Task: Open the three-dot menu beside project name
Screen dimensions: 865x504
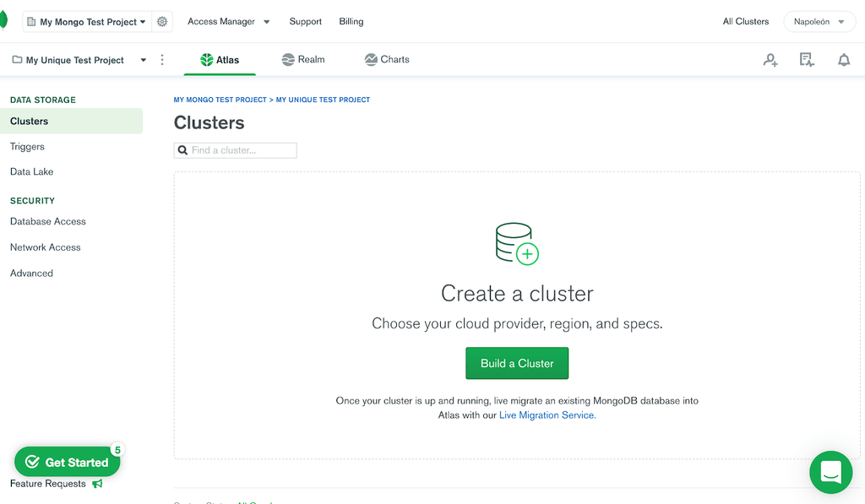Action: coord(162,60)
